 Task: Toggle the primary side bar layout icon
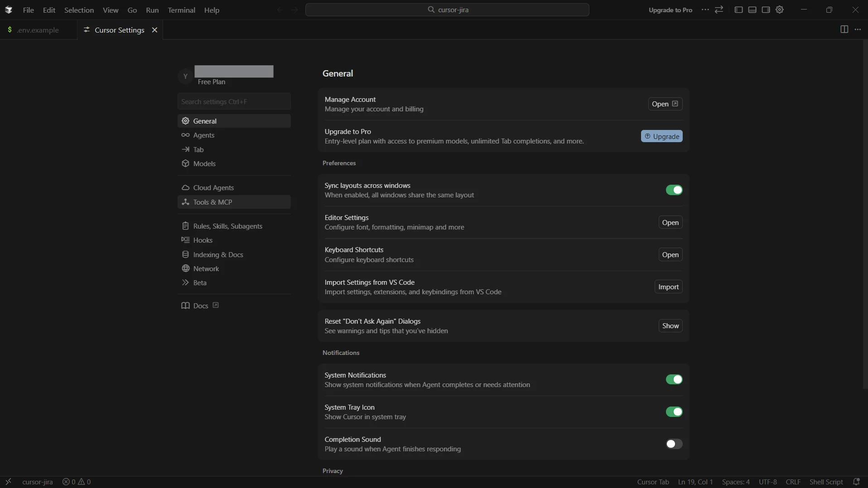(738, 10)
